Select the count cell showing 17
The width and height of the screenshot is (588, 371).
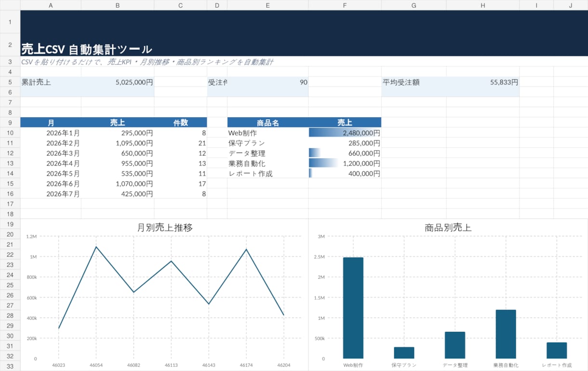point(180,183)
